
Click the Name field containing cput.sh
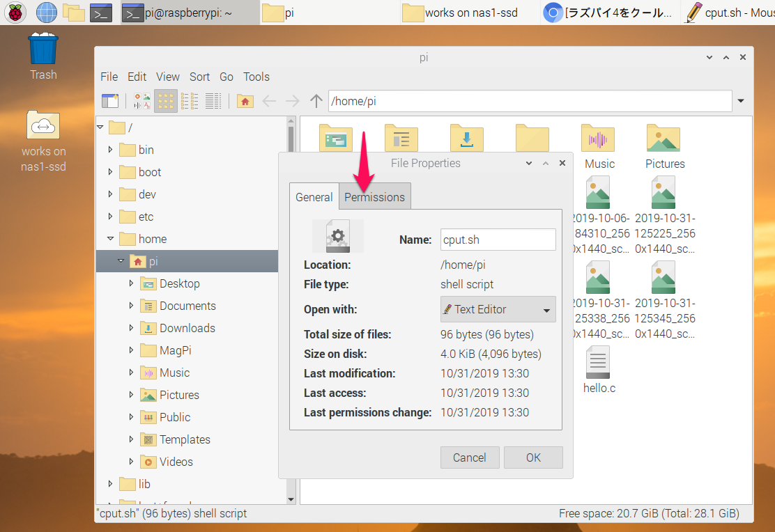point(498,240)
